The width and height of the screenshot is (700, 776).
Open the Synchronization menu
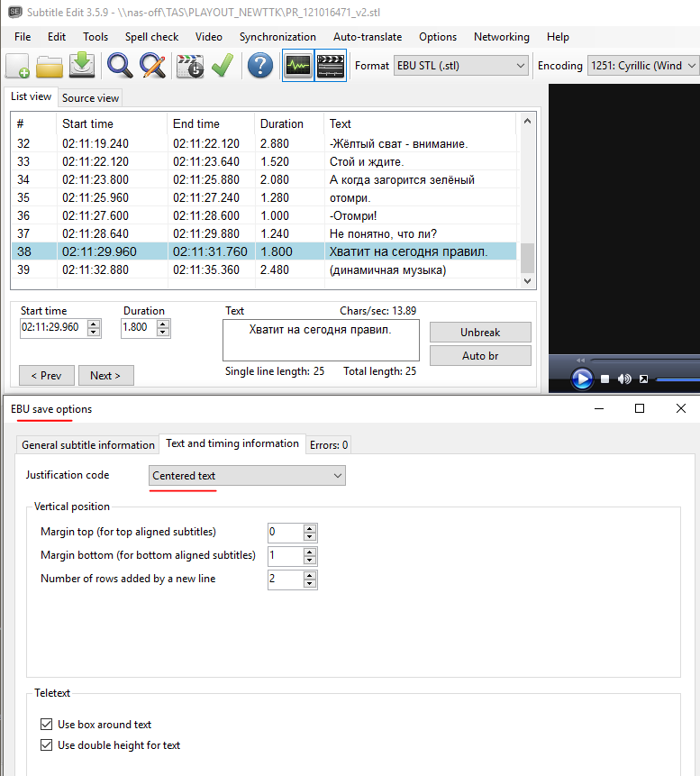pos(277,37)
